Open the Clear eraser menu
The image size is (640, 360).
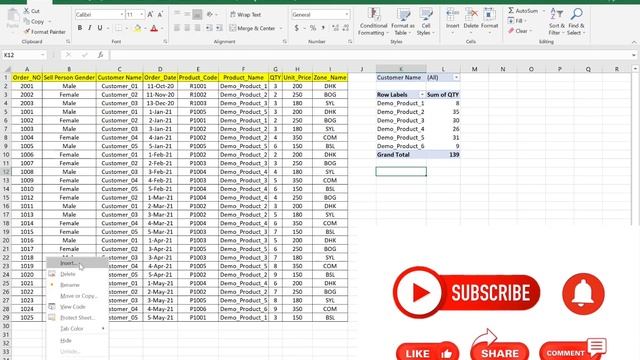click(x=519, y=31)
